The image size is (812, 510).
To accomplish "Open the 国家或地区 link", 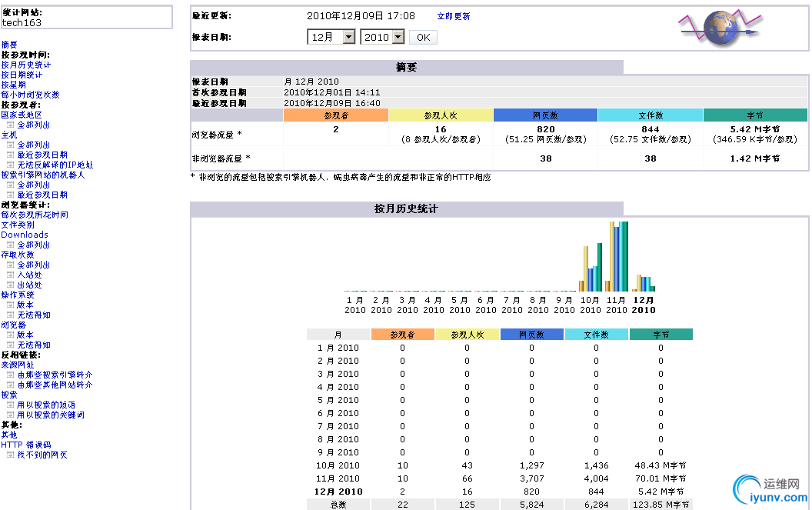I will pyautogui.click(x=22, y=115).
